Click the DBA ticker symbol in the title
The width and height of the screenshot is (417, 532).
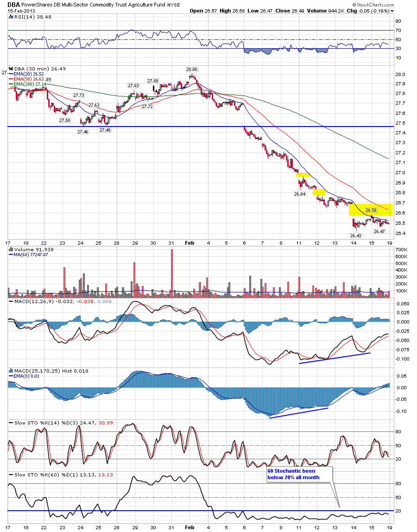13,5
